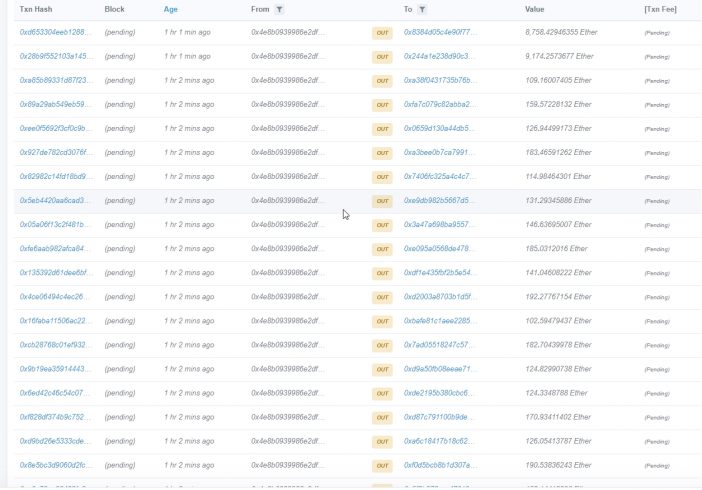Viewport: 702px width, 490px height.
Task: Click the Age column header link
Action: pos(171,9)
